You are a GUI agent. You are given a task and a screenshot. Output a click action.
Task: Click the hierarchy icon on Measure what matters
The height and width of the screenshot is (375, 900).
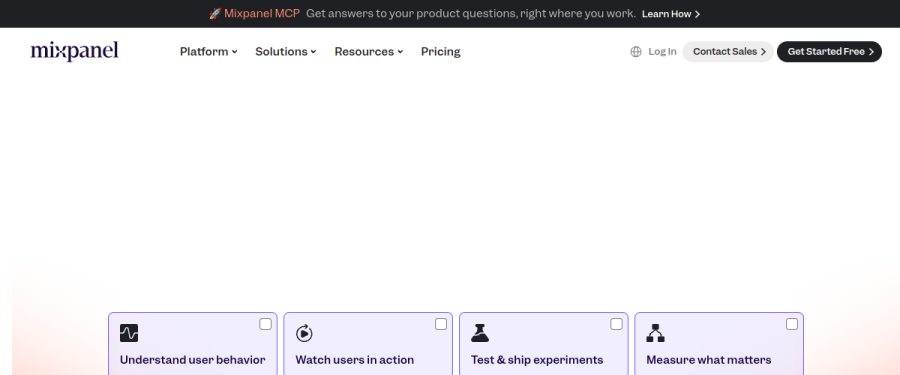click(x=655, y=333)
